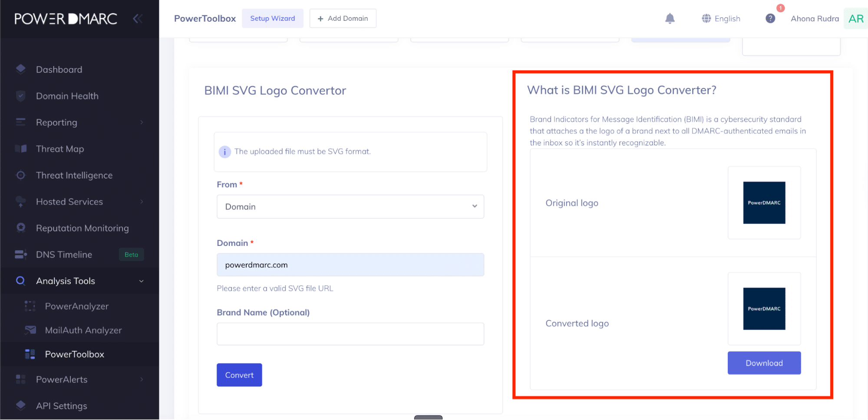Click the Threat Intelligence icon

click(x=20, y=175)
